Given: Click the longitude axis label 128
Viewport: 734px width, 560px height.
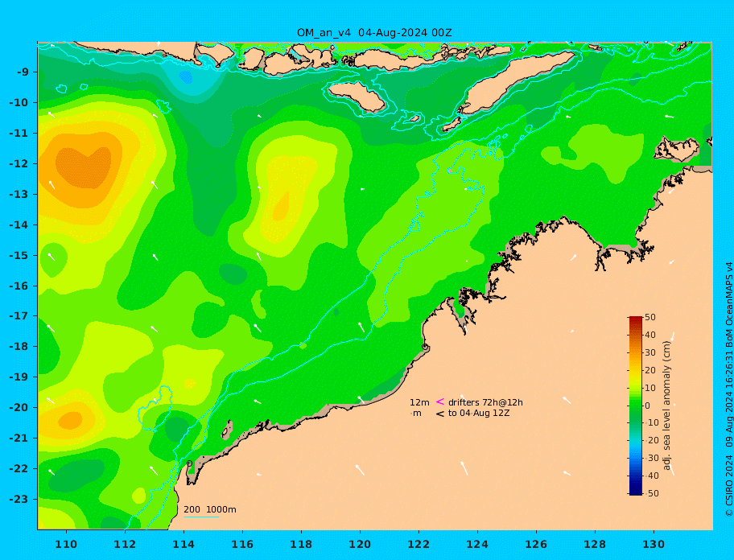Looking at the screenshot, I should pyautogui.click(x=595, y=544).
